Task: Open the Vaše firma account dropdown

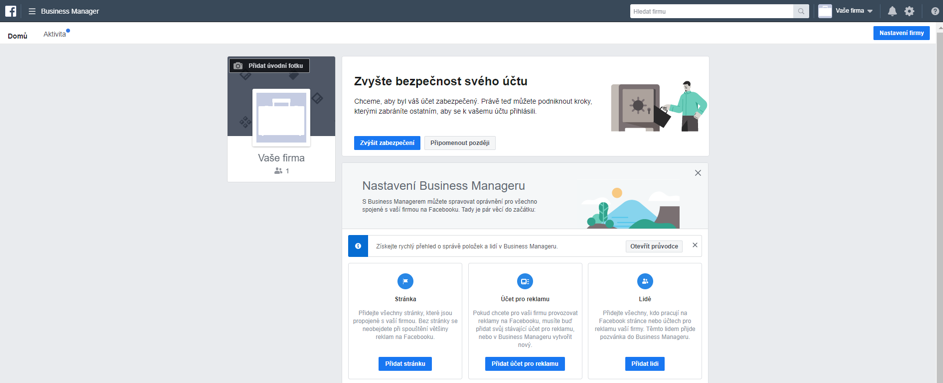Action: (x=855, y=11)
